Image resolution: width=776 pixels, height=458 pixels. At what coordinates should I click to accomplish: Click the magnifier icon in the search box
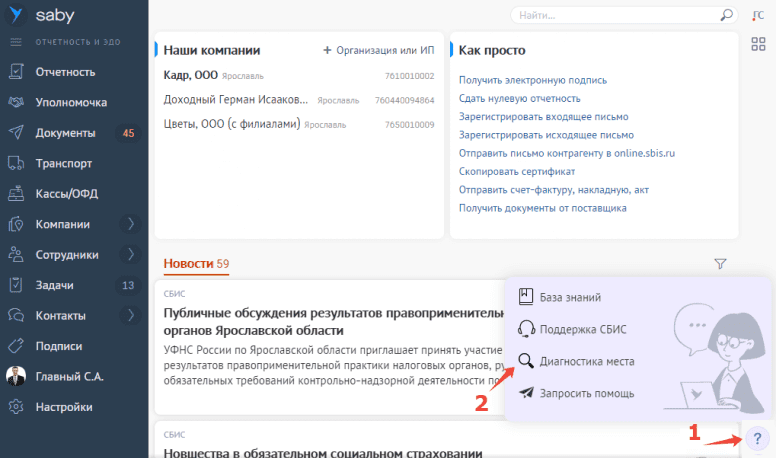726,15
